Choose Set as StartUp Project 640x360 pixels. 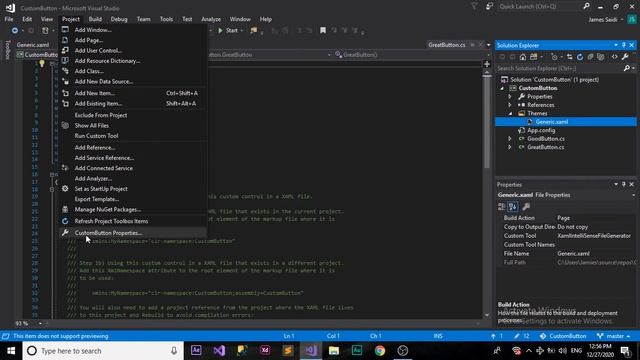[x=133, y=189]
